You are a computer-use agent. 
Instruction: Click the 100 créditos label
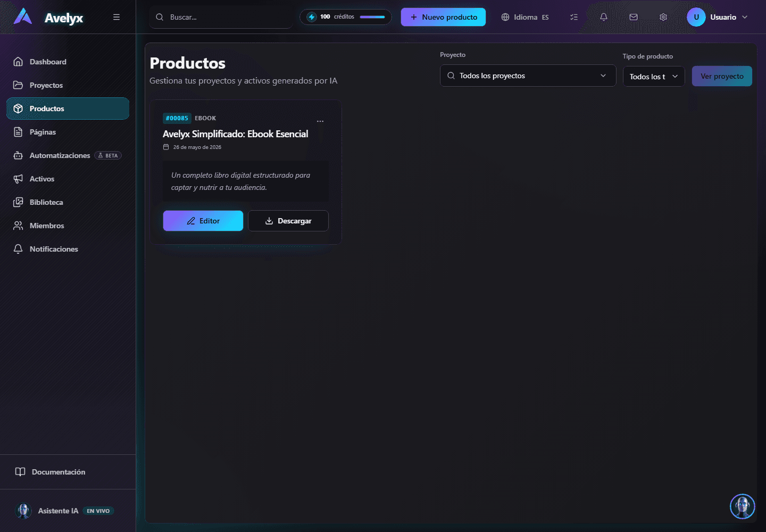(x=337, y=16)
